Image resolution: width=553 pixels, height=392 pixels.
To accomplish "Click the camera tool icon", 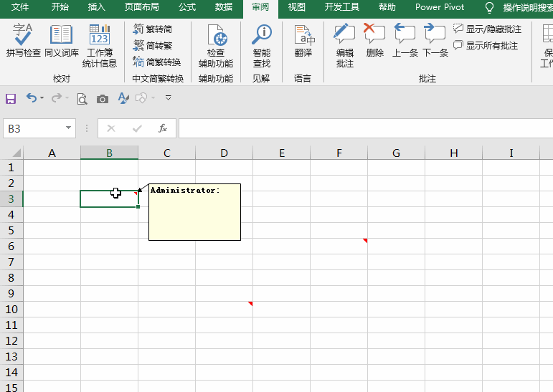I will pos(103,99).
